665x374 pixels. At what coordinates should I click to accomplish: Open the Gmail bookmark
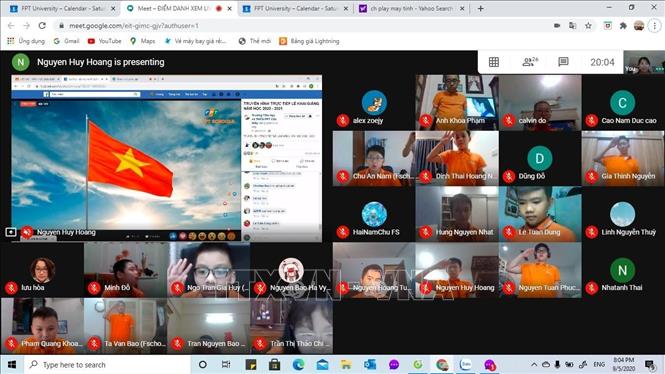(x=67, y=41)
